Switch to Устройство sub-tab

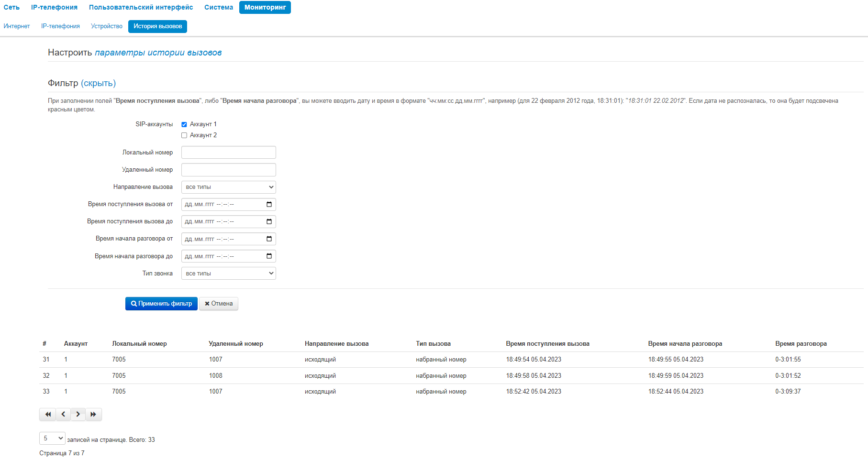(107, 26)
